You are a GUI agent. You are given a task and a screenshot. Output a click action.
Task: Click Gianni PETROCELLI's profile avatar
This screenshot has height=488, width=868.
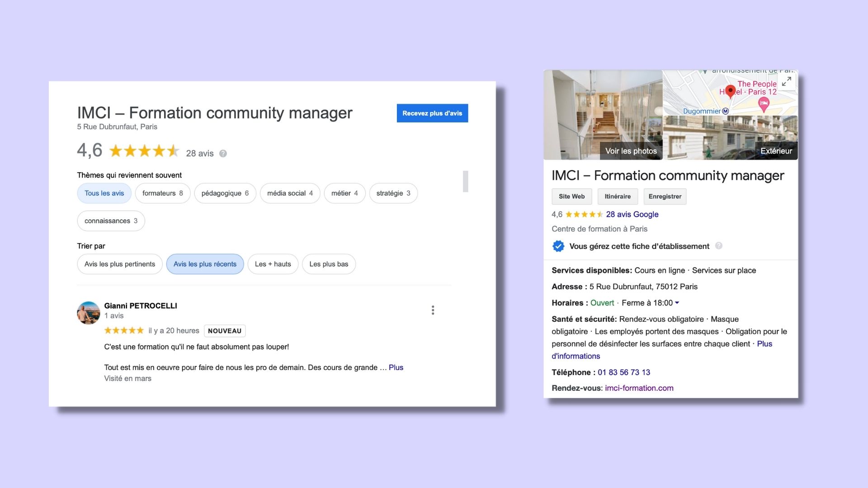[x=89, y=313]
